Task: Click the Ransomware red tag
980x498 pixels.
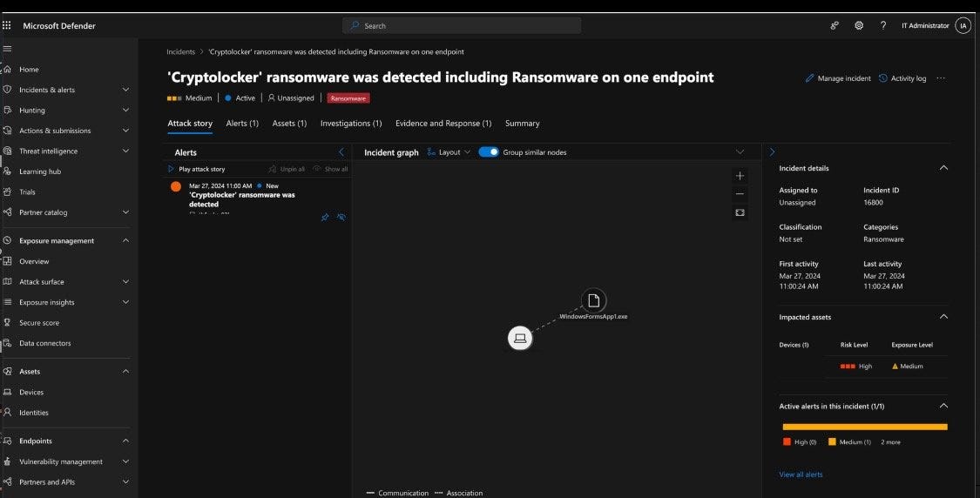Action: click(x=348, y=98)
